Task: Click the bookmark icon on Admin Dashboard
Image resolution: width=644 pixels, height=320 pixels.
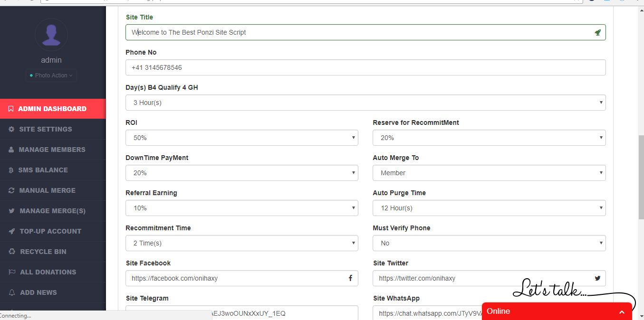Action: tap(11, 109)
